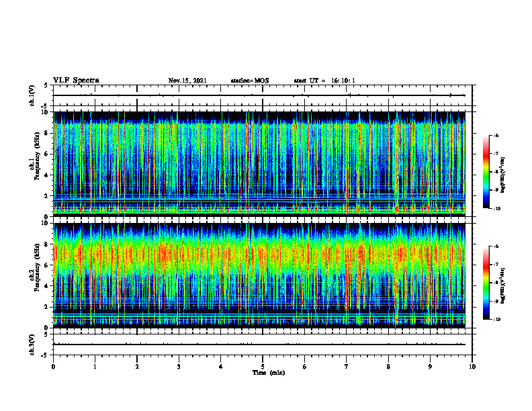Click the "4" tick on ch.1 frequency axis
This screenshot has width=532, height=411.
point(47,175)
